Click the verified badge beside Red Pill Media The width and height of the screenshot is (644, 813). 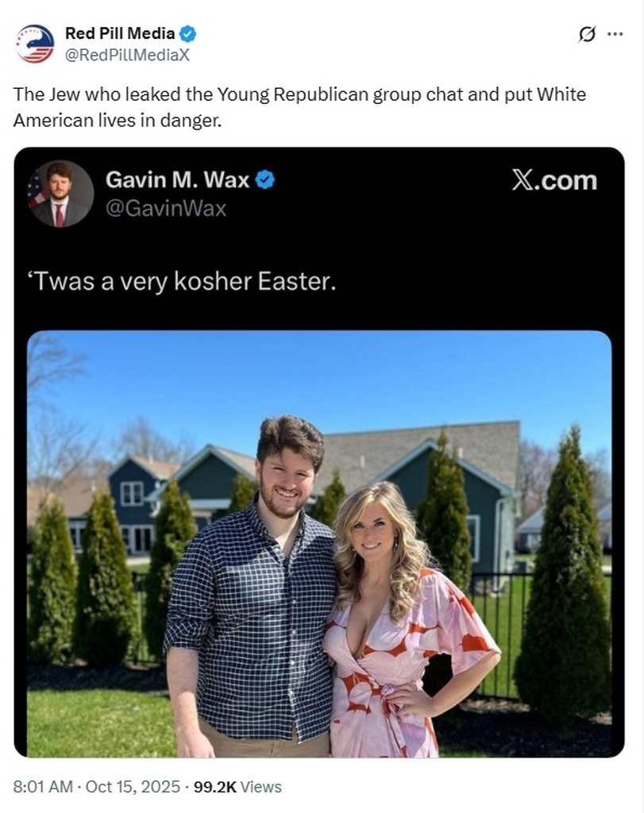click(x=188, y=34)
